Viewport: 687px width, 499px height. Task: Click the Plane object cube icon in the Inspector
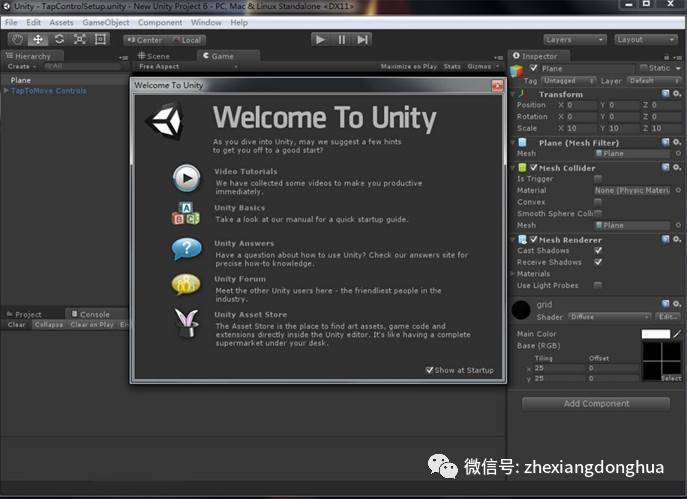pyautogui.click(x=517, y=70)
